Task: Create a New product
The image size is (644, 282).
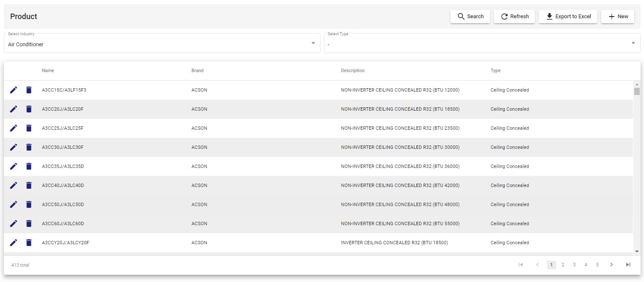Action: point(618,17)
